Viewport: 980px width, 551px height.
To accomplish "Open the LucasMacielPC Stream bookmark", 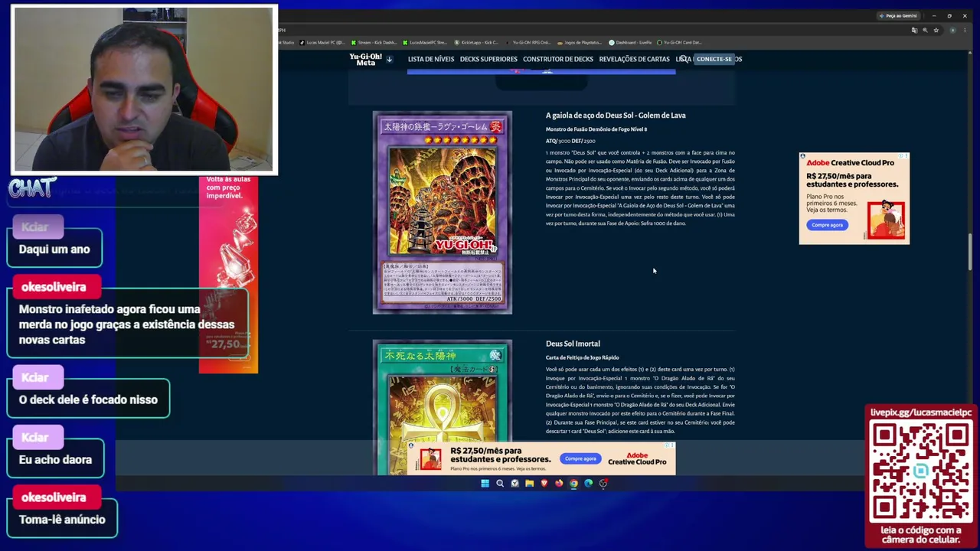I will pos(425,43).
